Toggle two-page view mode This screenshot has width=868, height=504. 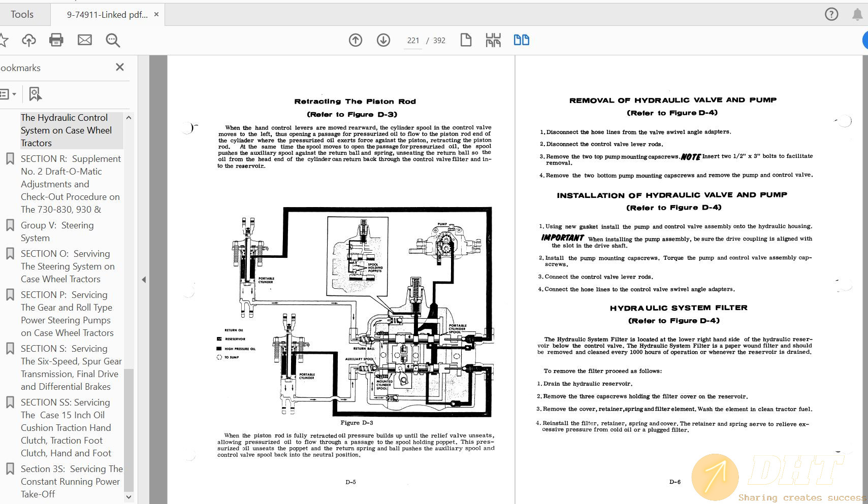521,40
